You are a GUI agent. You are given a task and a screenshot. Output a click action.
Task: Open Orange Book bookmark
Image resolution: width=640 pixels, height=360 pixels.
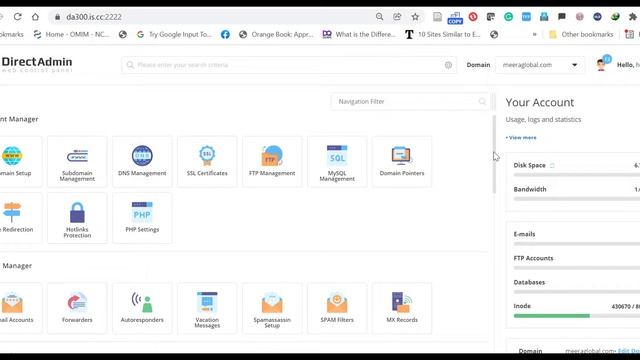click(x=276, y=35)
